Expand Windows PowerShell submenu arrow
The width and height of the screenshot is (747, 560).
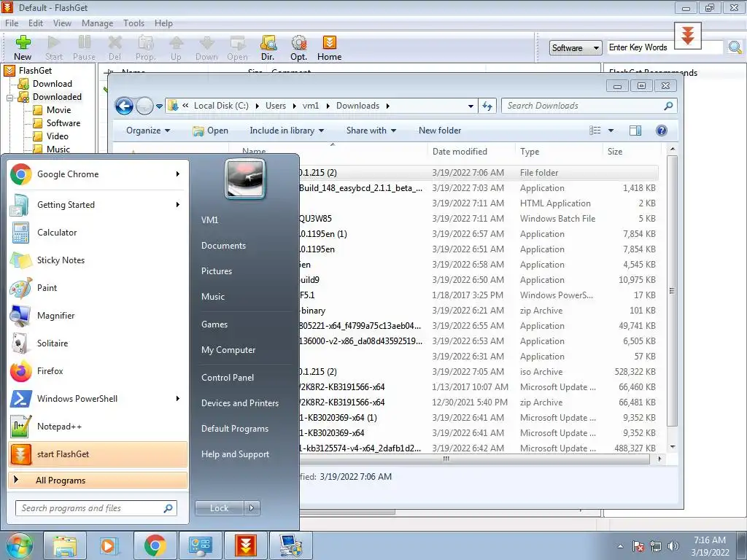(178, 399)
